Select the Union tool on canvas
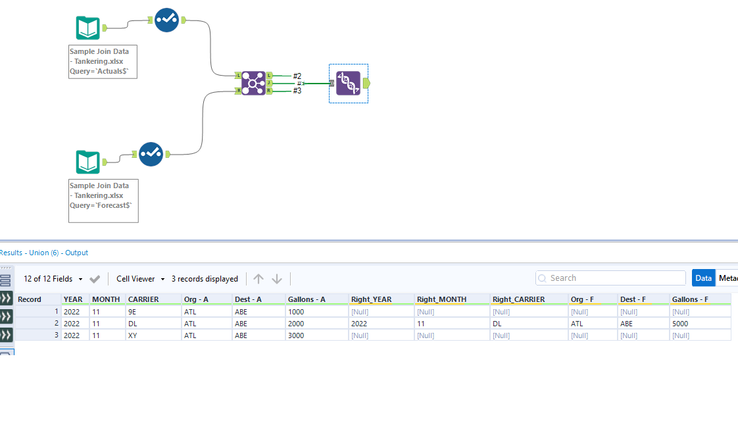Screen dimensions: 738x421 coord(348,83)
